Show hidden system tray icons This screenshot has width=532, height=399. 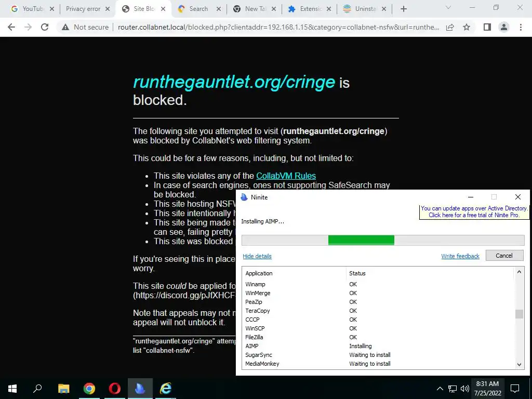[440, 389]
